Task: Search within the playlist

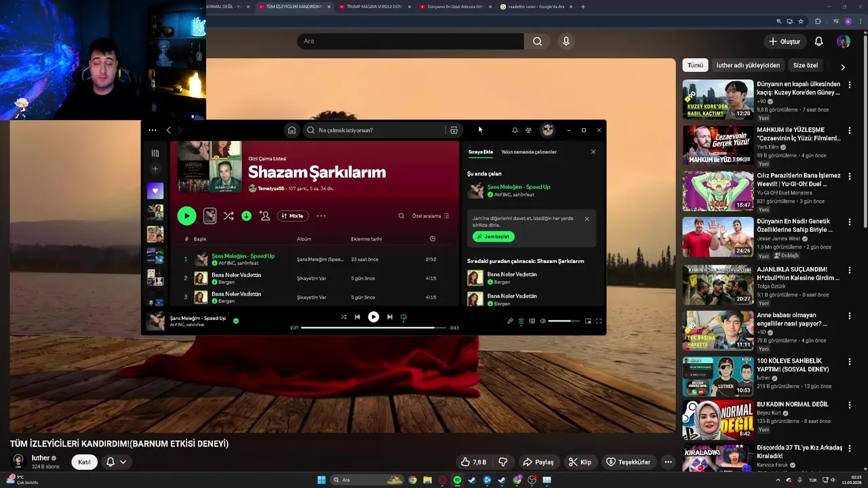Action: click(401, 216)
